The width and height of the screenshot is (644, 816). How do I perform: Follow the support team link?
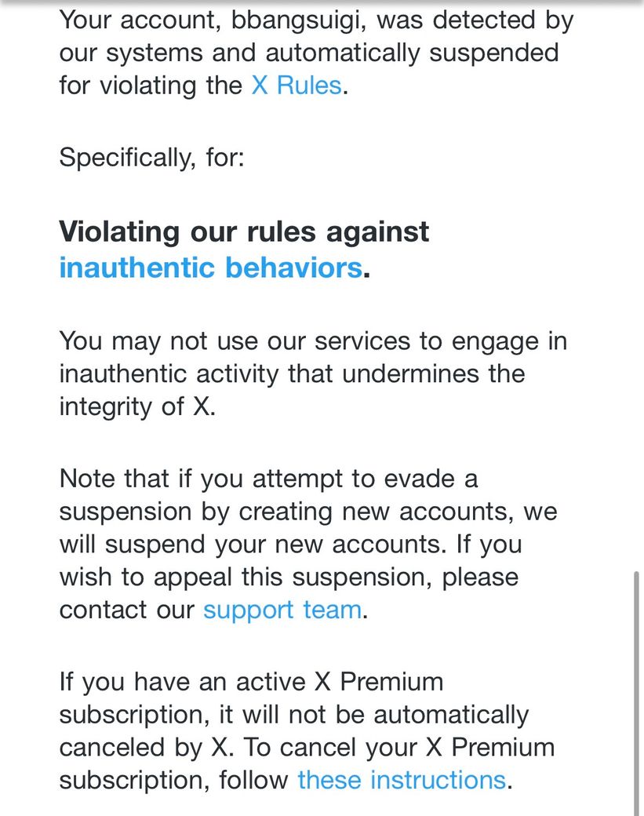tap(282, 610)
